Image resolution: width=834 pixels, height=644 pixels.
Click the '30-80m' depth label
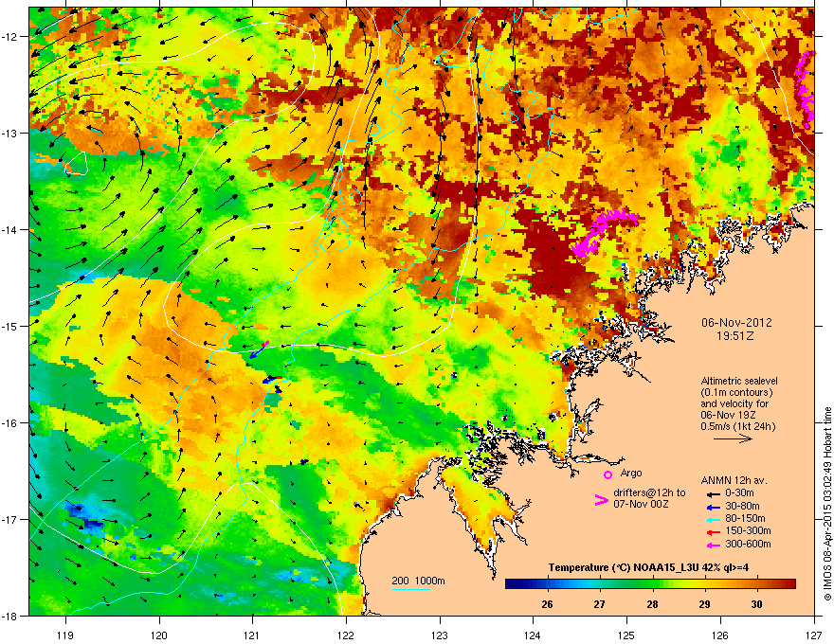[x=742, y=506]
